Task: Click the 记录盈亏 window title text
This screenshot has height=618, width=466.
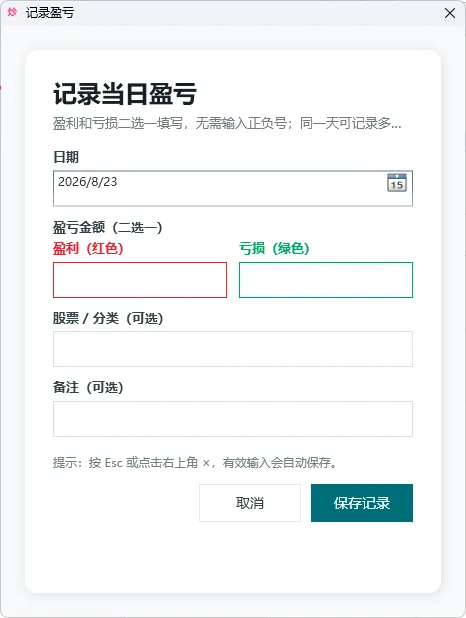Action: click(50, 13)
